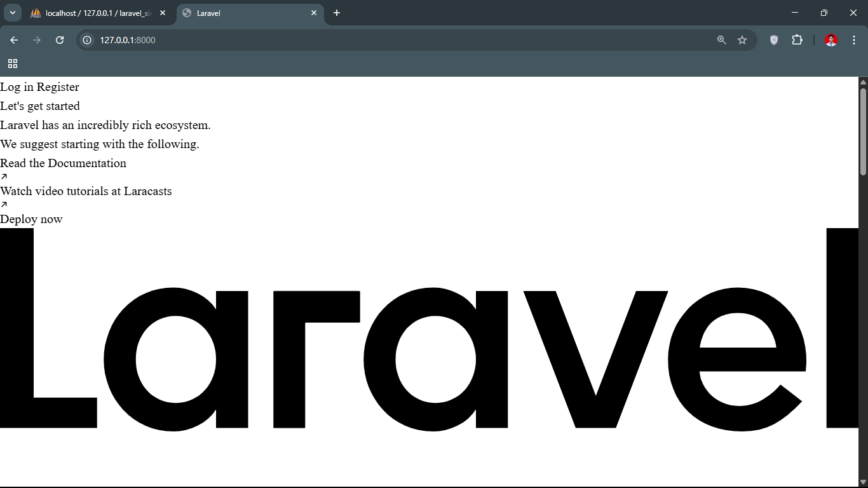Click the browser back arrow
The height and width of the screenshot is (488, 868).
tap(14, 40)
